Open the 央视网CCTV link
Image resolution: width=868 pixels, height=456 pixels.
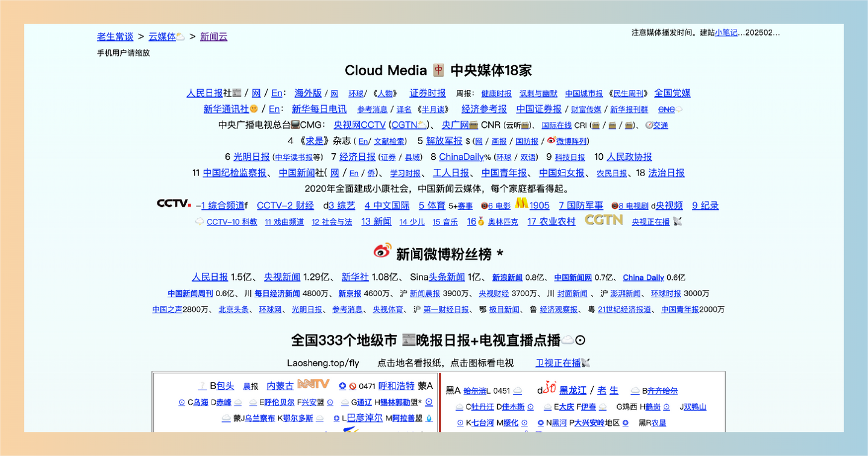click(360, 125)
